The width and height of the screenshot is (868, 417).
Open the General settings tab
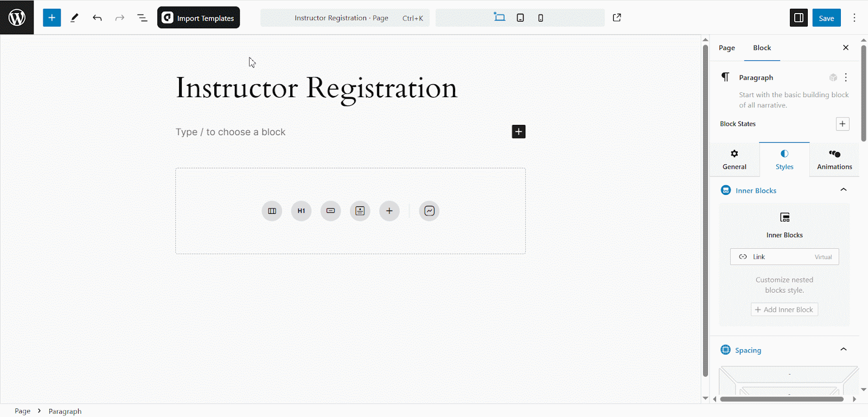[x=735, y=160]
